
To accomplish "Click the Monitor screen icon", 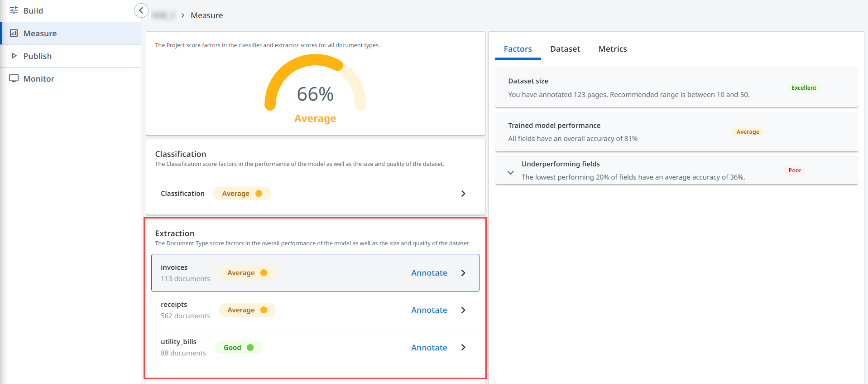I will (x=14, y=78).
